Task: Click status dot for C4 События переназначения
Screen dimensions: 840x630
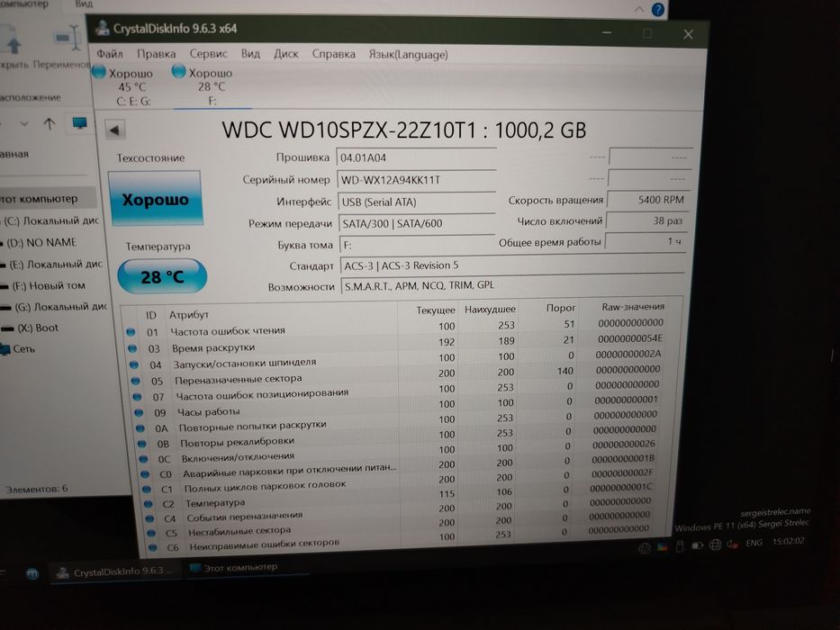Action: [x=150, y=518]
